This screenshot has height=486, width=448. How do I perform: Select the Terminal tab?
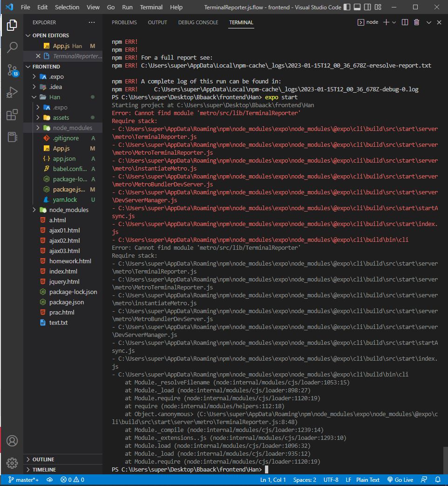pyautogui.click(x=241, y=22)
